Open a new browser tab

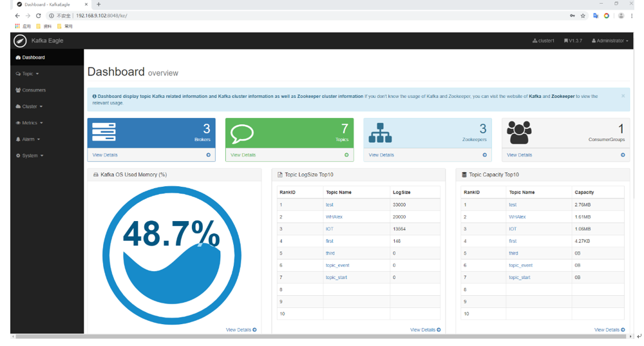pyautogui.click(x=99, y=4)
